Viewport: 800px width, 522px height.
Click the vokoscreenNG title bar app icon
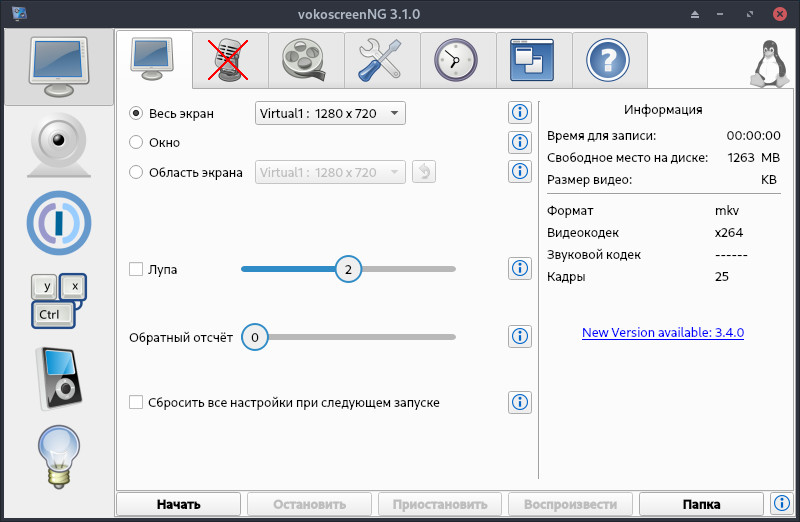tap(19, 14)
